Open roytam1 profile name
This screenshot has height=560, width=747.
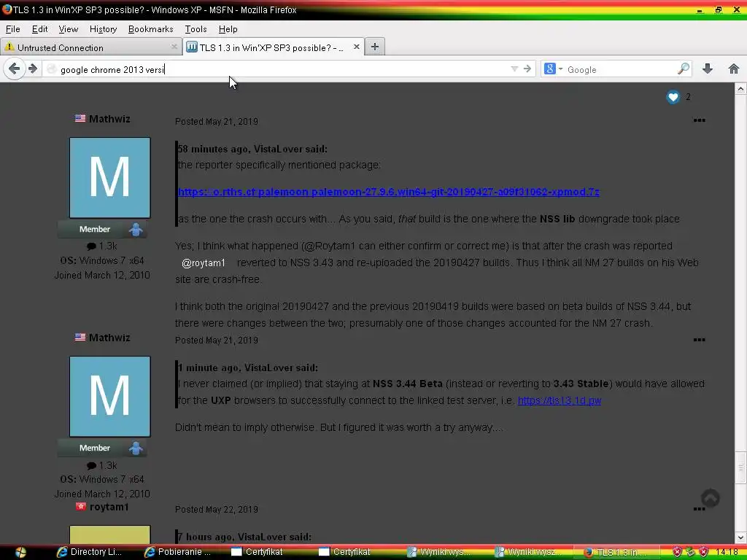[109, 507]
